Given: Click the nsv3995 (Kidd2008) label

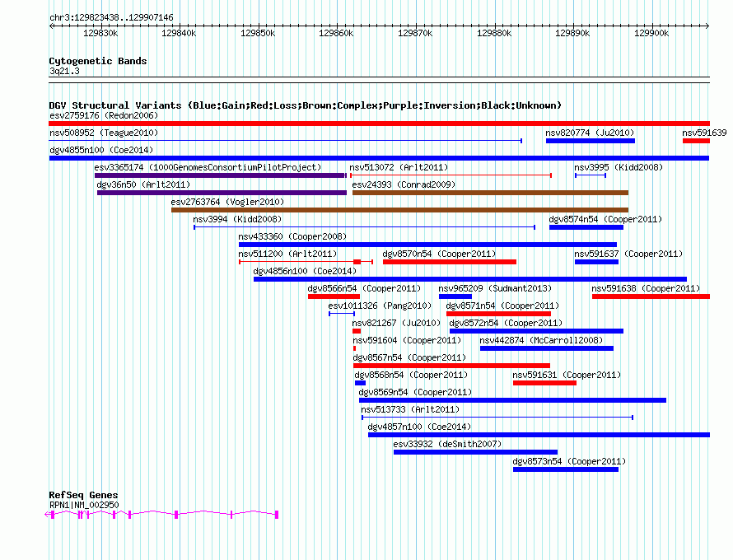Looking at the screenshot, I should pyautogui.click(x=619, y=167).
